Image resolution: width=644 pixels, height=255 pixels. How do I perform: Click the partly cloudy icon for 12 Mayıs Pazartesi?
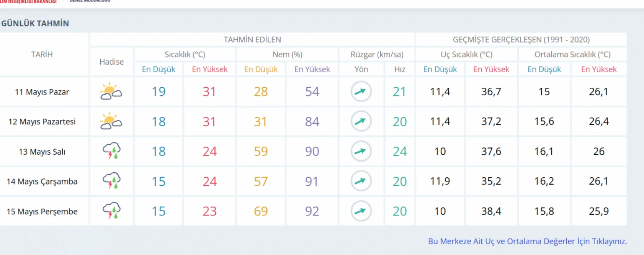click(x=111, y=121)
